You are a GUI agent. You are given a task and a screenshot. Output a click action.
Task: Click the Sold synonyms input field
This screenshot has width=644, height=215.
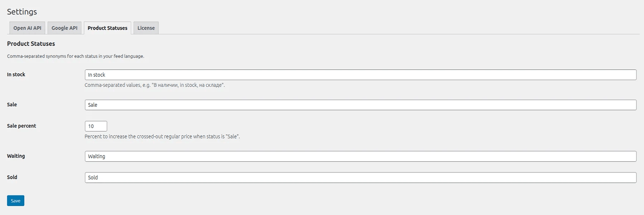[x=250, y=177]
